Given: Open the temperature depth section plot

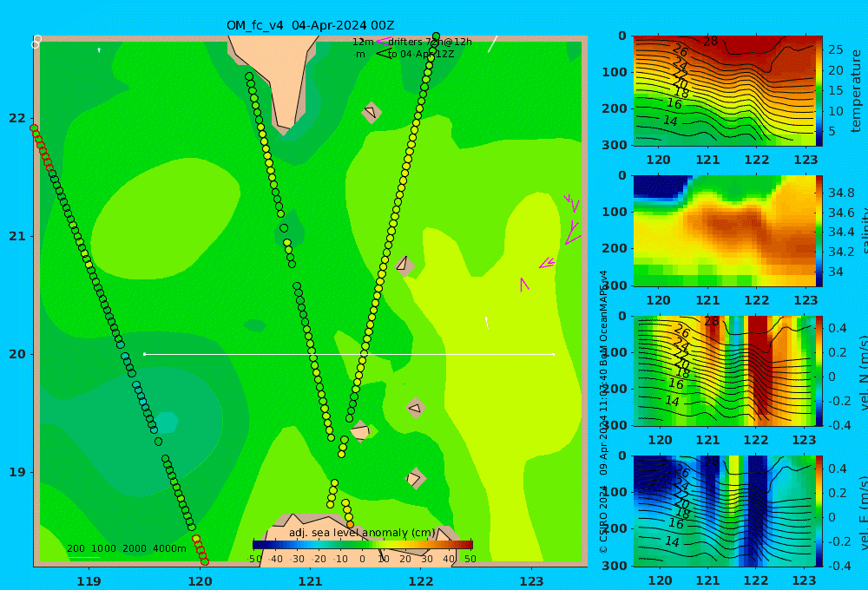Looking at the screenshot, I should point(724,91).
